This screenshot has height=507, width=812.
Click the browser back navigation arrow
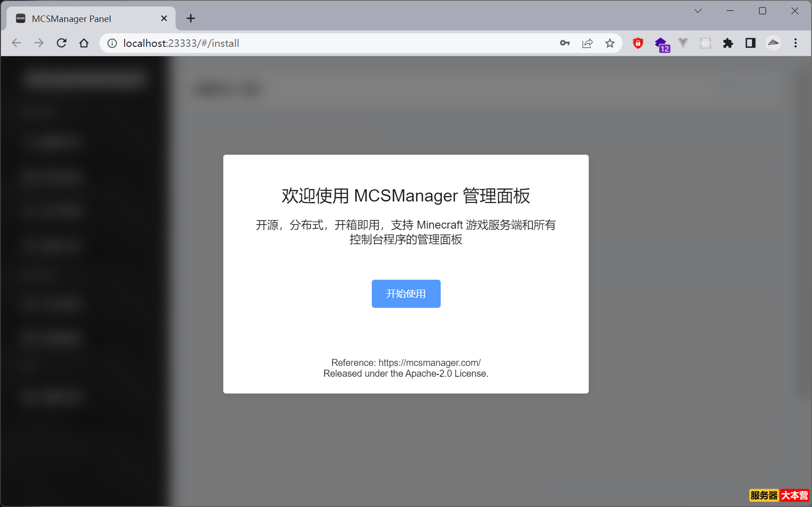[x=16, y=43]
